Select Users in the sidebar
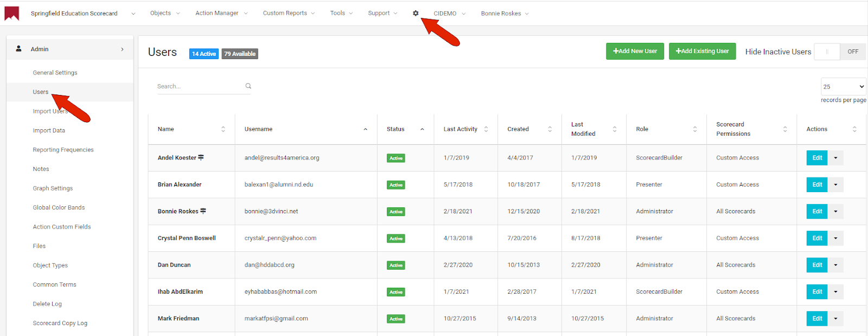Viewport: 868px width, 336px height. (41, 92)
